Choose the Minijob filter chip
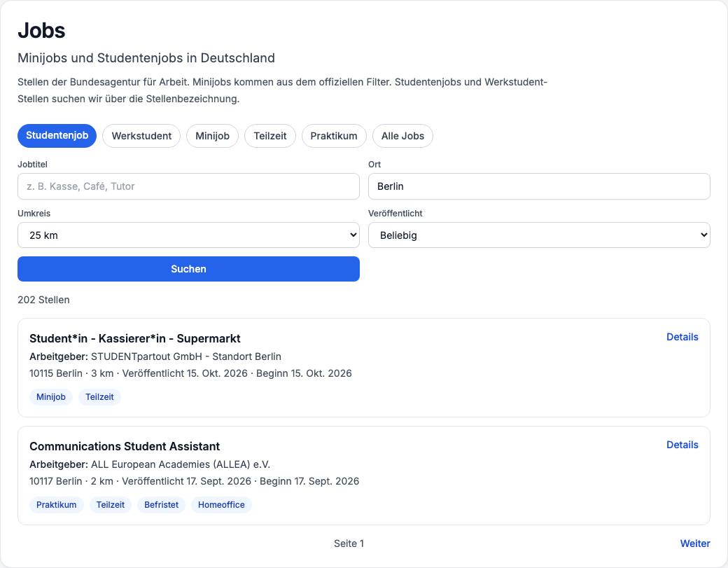Image resolution: width=728 pixels, height=568 pixels. tap(212, 136)
